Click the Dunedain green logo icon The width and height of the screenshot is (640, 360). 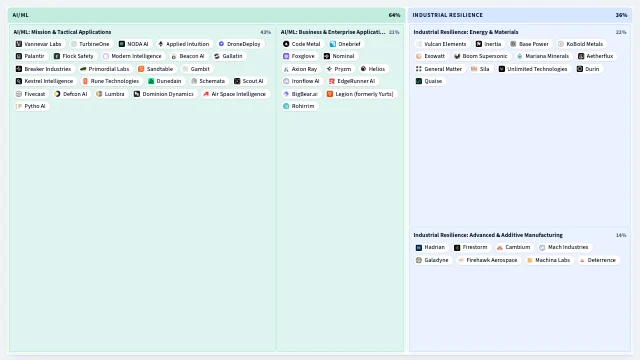[151, 81]
